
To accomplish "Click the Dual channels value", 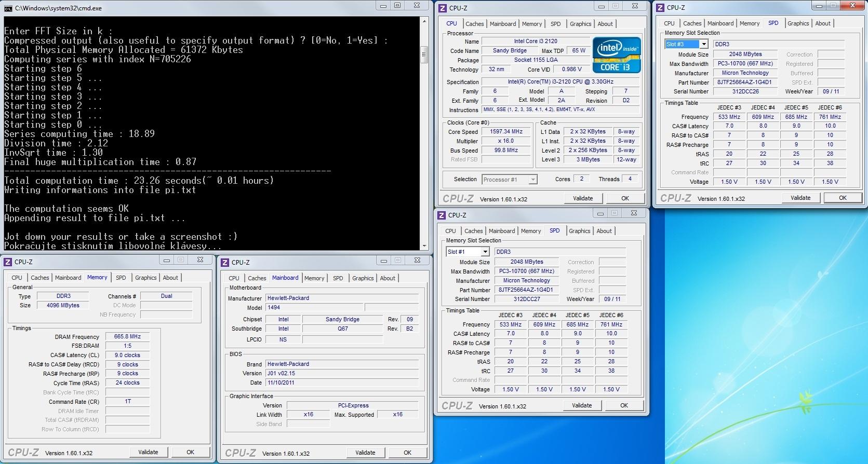I will tap(166, 296).
